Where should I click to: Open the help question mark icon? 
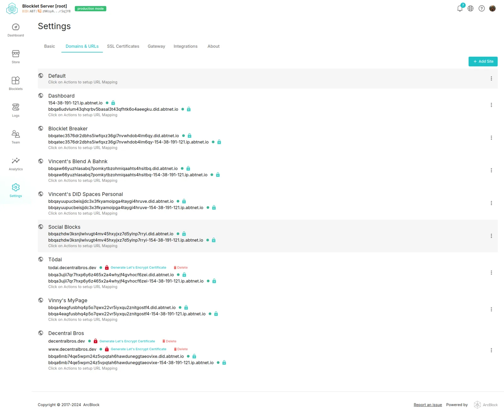482,9
